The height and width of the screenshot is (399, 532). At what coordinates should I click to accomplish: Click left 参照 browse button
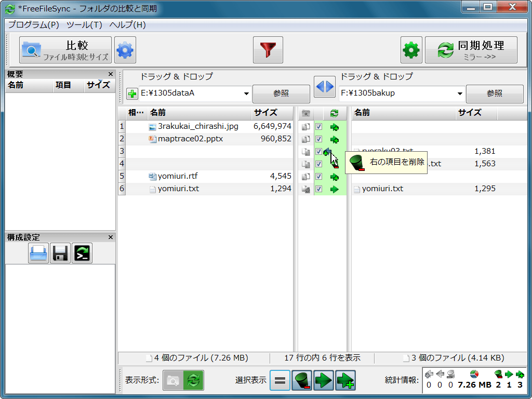coord(281,94)
